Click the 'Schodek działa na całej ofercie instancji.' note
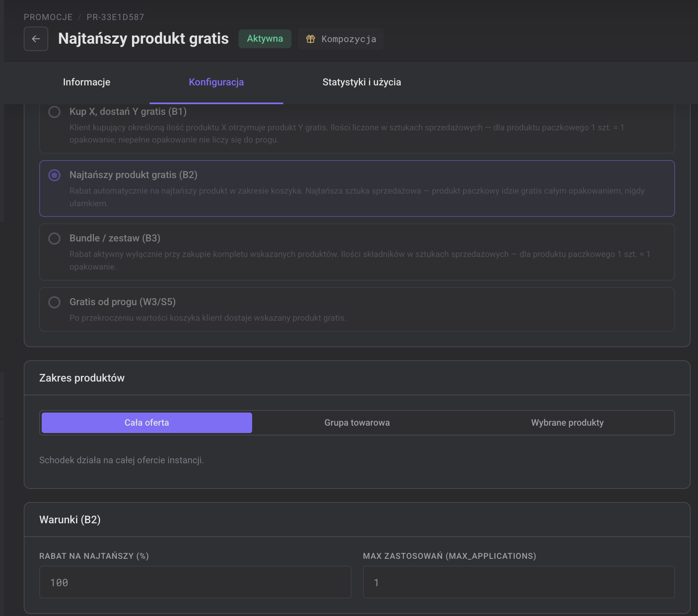 tap(121, 460)
